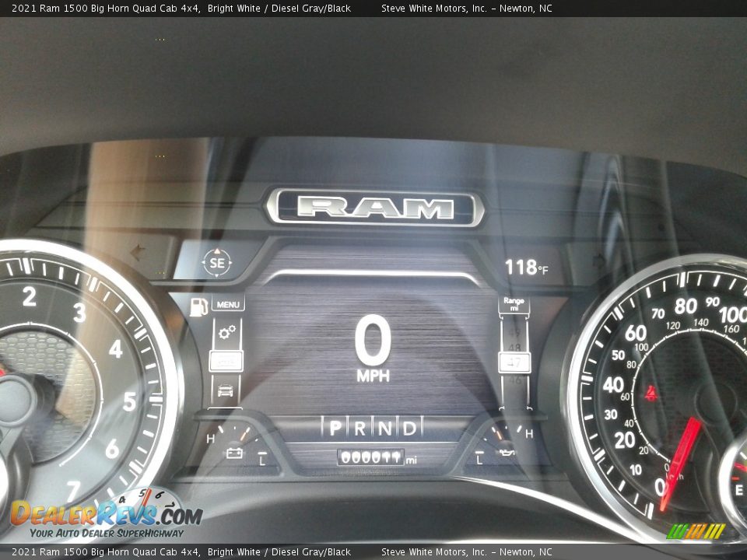The width and height of the screenshot is (747, 560).
Task: Click the red seatbelt warning light
Action: coord(650,394)
